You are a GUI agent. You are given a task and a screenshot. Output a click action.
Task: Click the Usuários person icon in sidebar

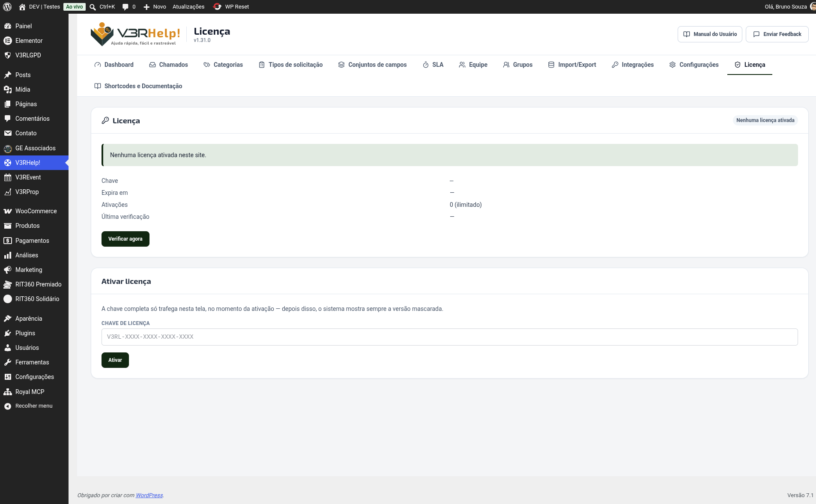[x=8, y=348]
